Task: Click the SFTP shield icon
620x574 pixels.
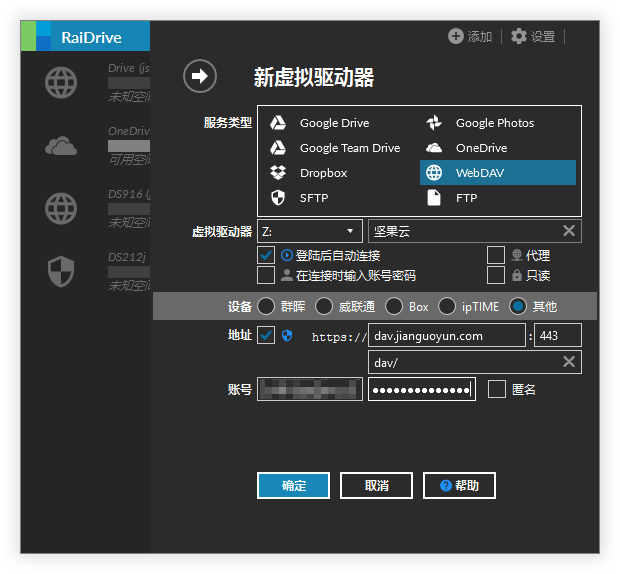Action: click(278, 198)
